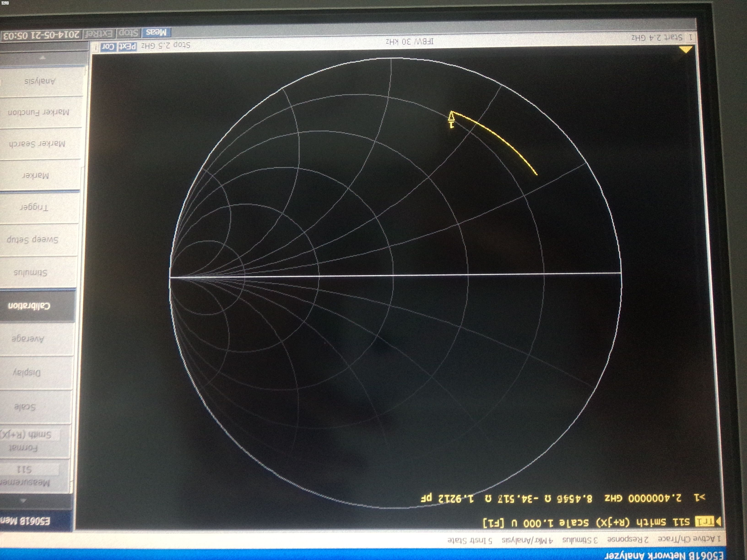Click the softkey menu scroll arrow near Analysis
747x560 pixels.
tap(43, 58)
